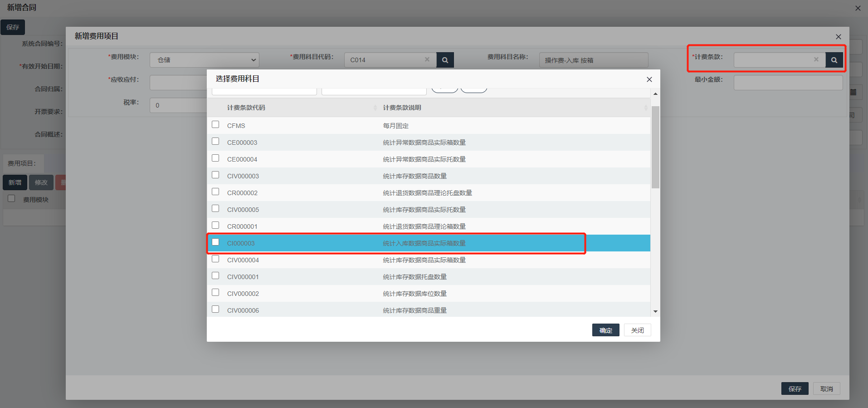
Task: Tick the 费用模块 header checkbox in 费用项目 table
Action: [11, 198]
